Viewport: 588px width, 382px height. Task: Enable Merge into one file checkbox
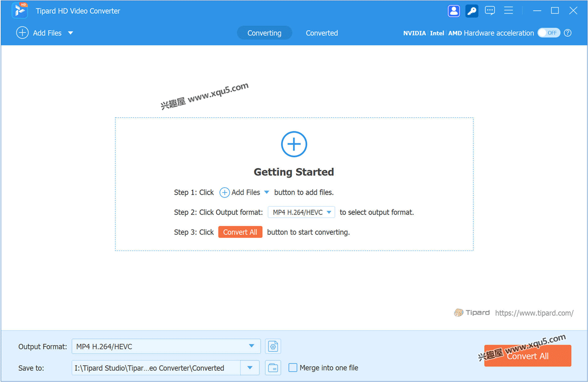[293, 367]
